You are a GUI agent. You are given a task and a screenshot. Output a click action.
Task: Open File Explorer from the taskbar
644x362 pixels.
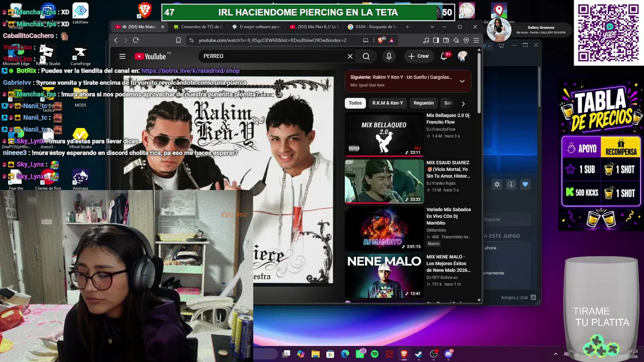(315, 354)
